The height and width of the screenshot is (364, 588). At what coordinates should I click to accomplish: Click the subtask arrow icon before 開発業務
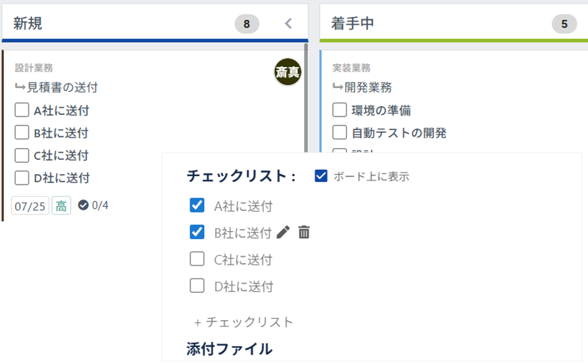tap(338, 87)
